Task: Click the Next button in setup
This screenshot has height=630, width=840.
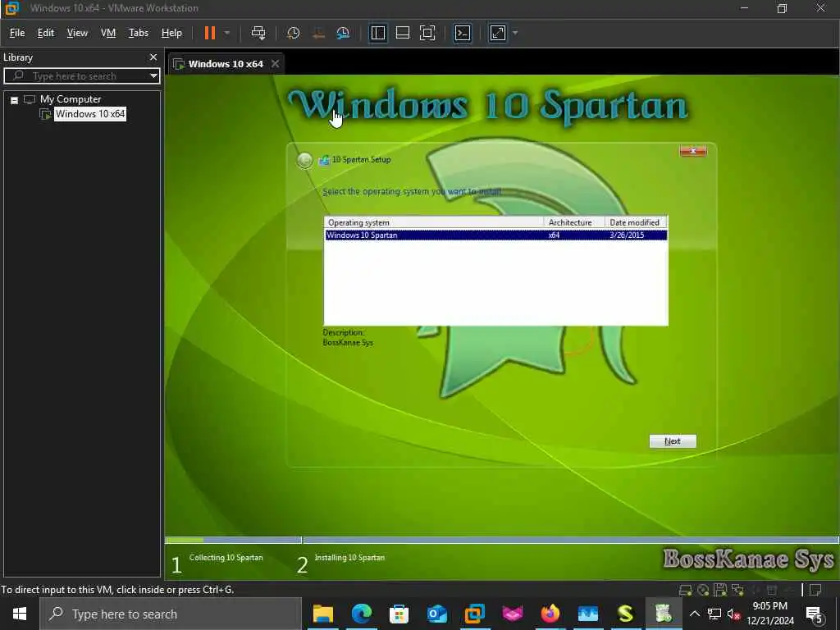Action: pyautogui.click(x=673, y=441)
